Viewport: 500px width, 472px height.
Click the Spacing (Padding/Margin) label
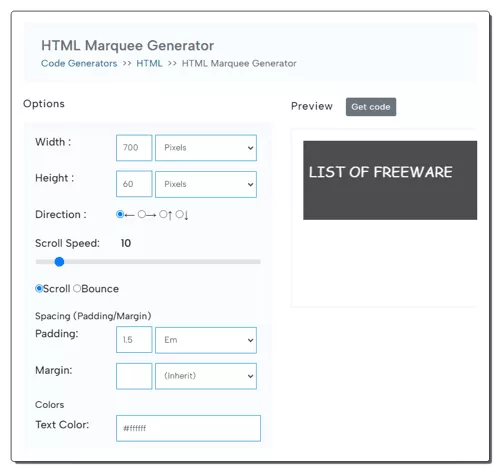coord(93,316)
